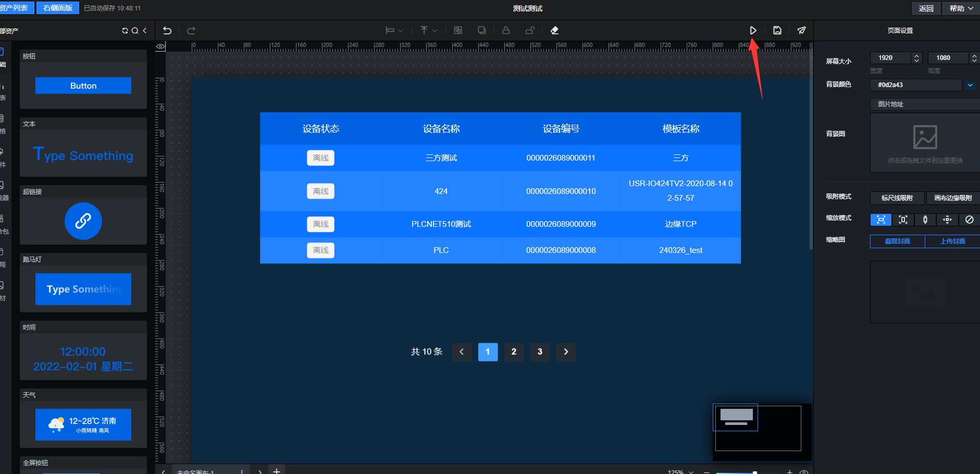Click the asset search magnifier icon

click(x=135, y=31)
